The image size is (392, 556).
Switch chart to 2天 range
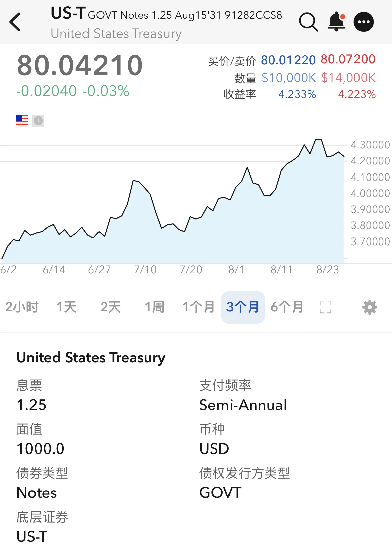111,307
